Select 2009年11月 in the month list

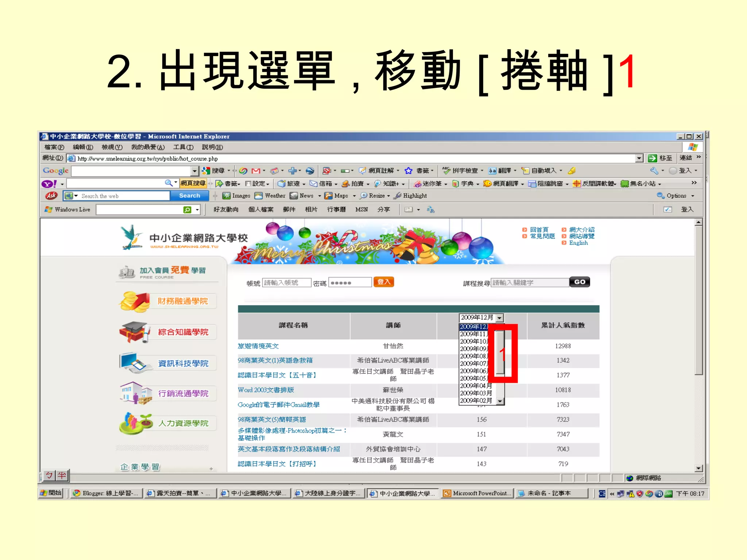tap(474, 334)
